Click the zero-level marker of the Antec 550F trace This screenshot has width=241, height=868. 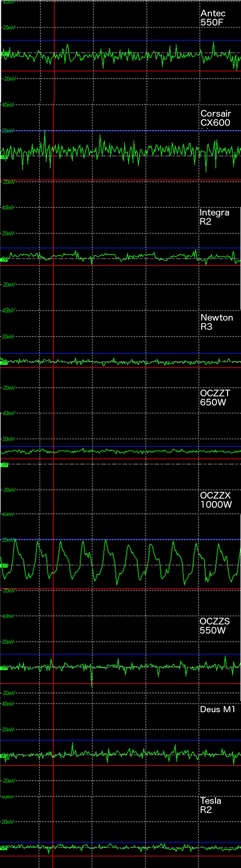point(4,54)
